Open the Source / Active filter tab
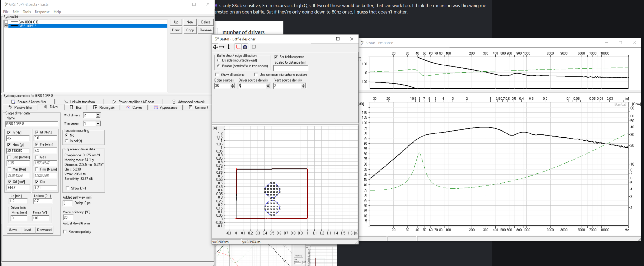This screenshot has width=644, height=266. [x=29, y=102]
